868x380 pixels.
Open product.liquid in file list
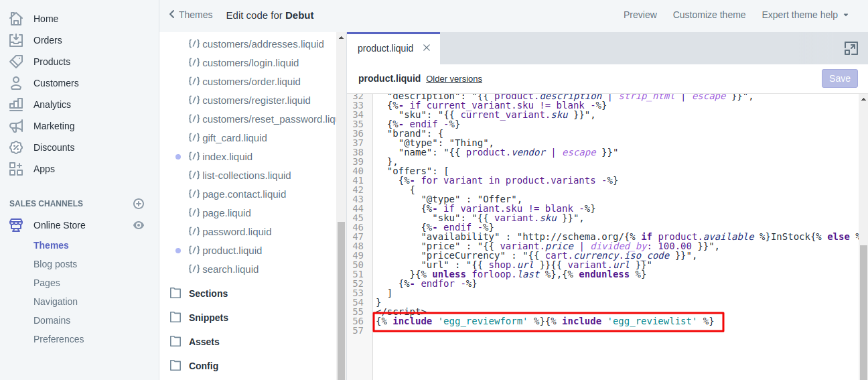(232, 251)
